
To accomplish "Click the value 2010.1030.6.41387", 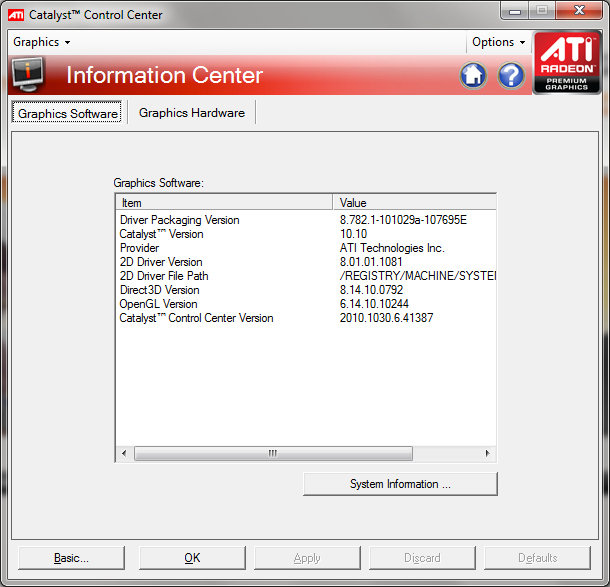I will pos(386,318).
